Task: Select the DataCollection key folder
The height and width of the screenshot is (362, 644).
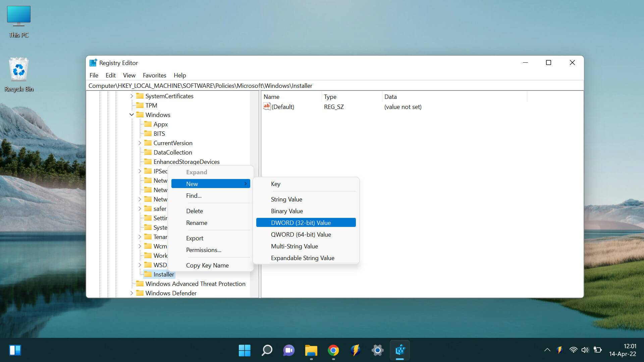Action: (x=172, y=153)
